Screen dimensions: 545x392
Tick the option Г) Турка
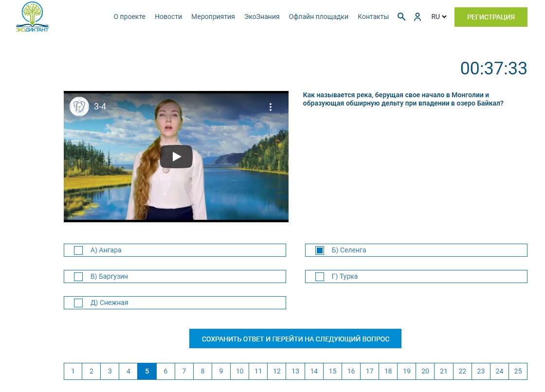click(320, 277)
